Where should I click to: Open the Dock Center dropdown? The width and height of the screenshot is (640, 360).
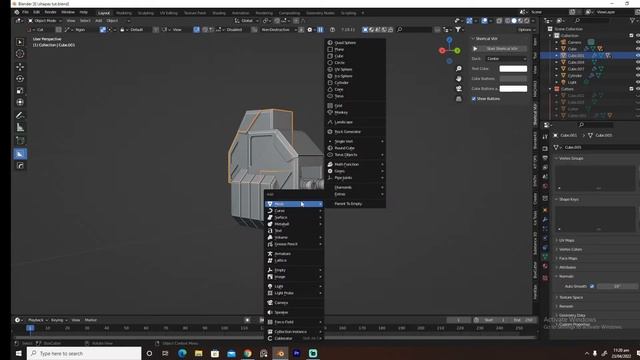tap(506, 59)
